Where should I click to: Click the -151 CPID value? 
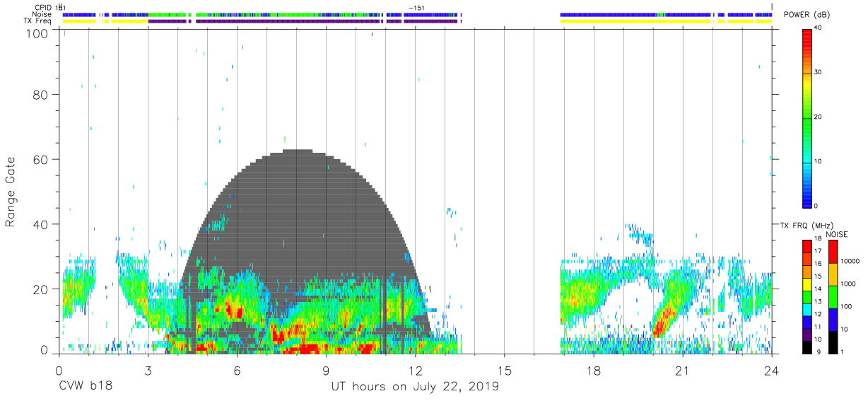coord(416,8)
